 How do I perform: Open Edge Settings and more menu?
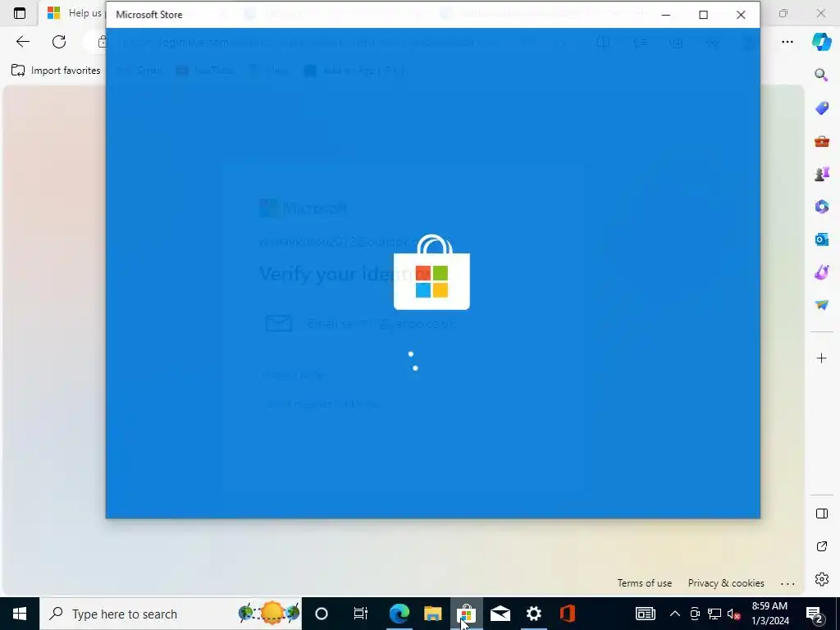click(x=787, y=42)
